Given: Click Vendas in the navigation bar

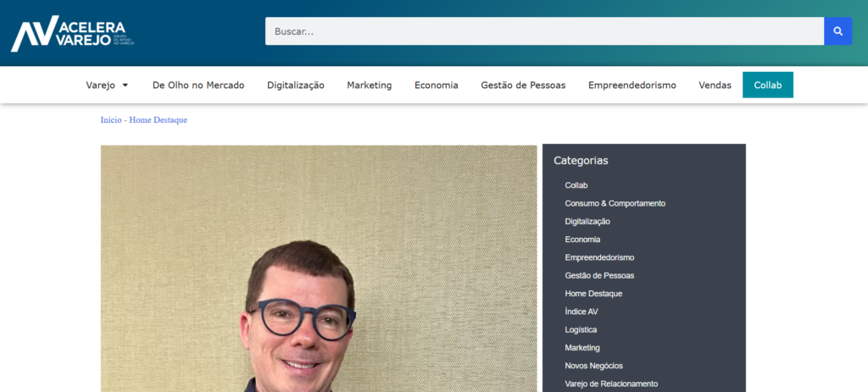Looking at the screenshot, I should click(715, 86).
